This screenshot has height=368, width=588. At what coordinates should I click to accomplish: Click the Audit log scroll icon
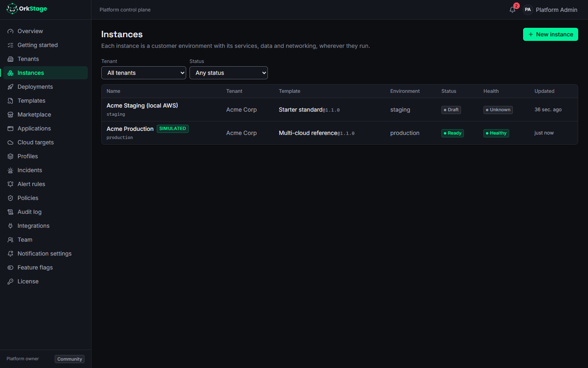point(11,212)
